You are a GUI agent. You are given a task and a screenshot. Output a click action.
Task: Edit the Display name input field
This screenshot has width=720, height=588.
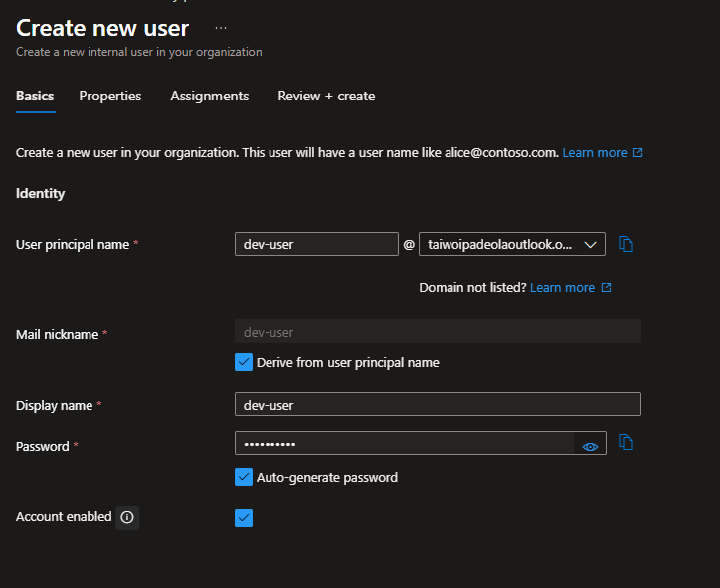[x=438, y=404]
